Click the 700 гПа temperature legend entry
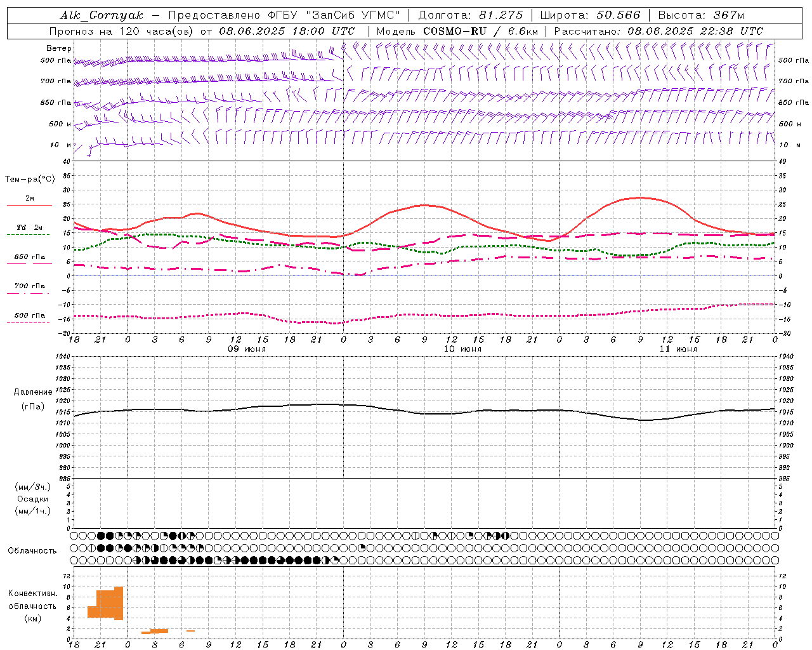Viewport: 812px width, 650px height. (29, 286)
